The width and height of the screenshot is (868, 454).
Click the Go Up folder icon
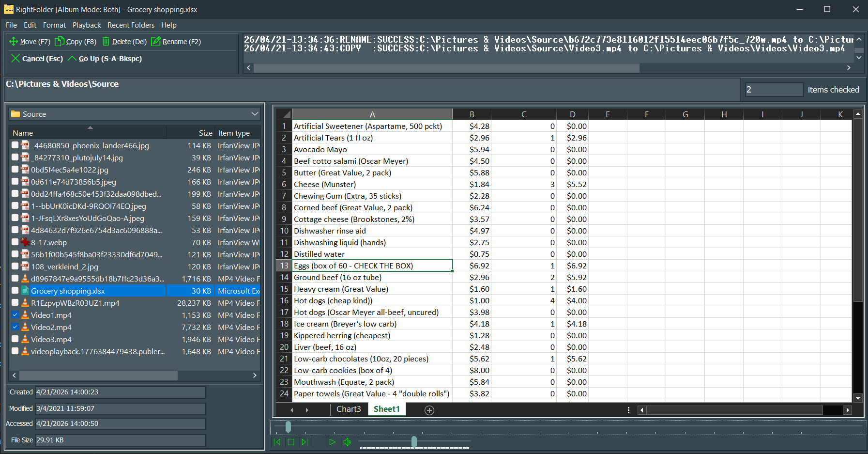pyautogui.click(x=72, y=58)
